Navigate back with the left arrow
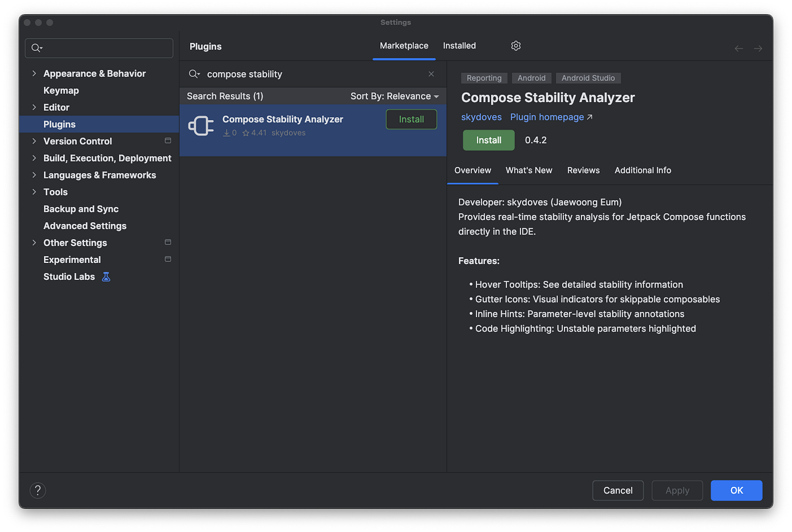The width and height of the screenshot is (792, 532). [739, 49]
